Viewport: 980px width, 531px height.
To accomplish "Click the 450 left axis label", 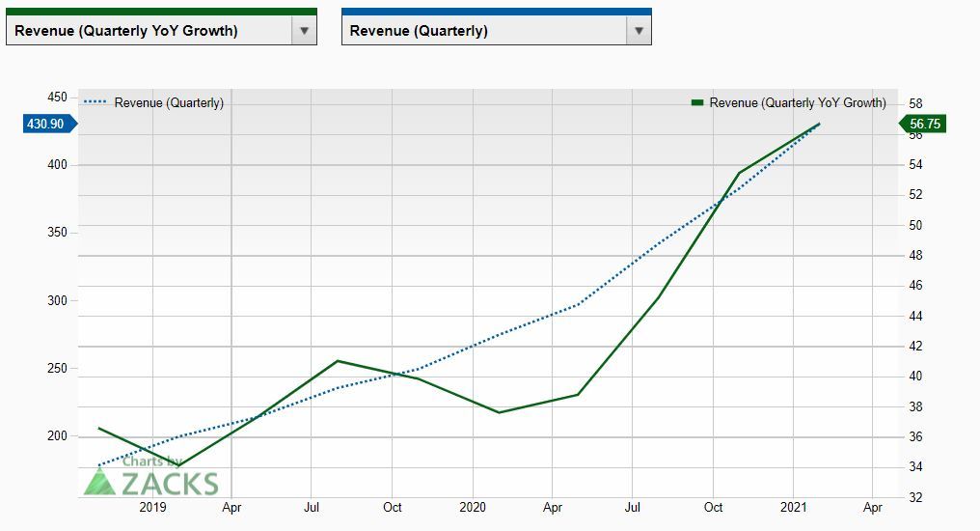I will point(57,98).
